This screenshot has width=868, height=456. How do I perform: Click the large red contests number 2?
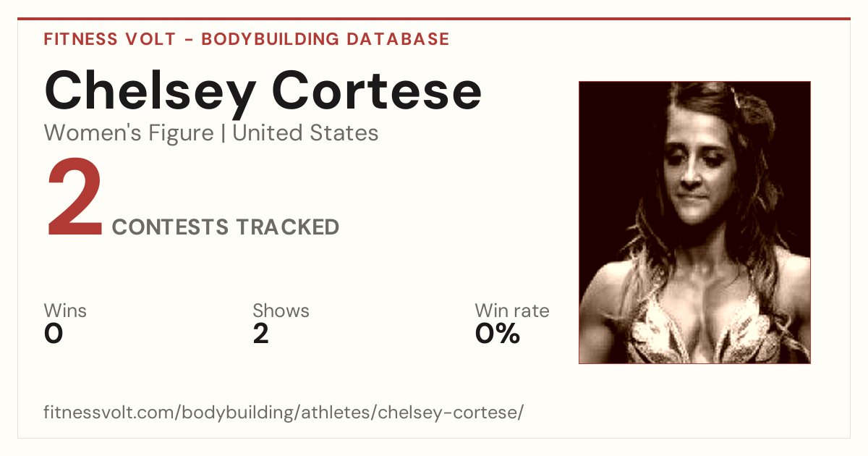point(74,200)
